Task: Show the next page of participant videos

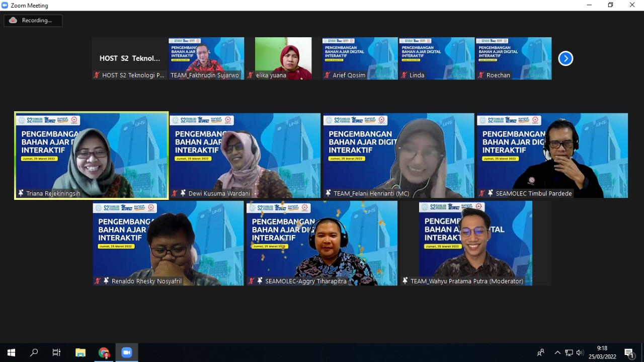Action: pos(566,58)
